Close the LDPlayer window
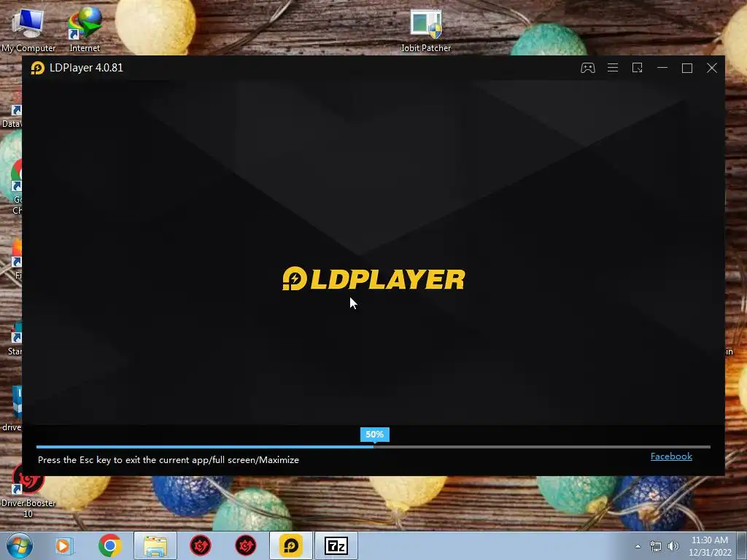 pyautogui.click(x=712, y=68)
